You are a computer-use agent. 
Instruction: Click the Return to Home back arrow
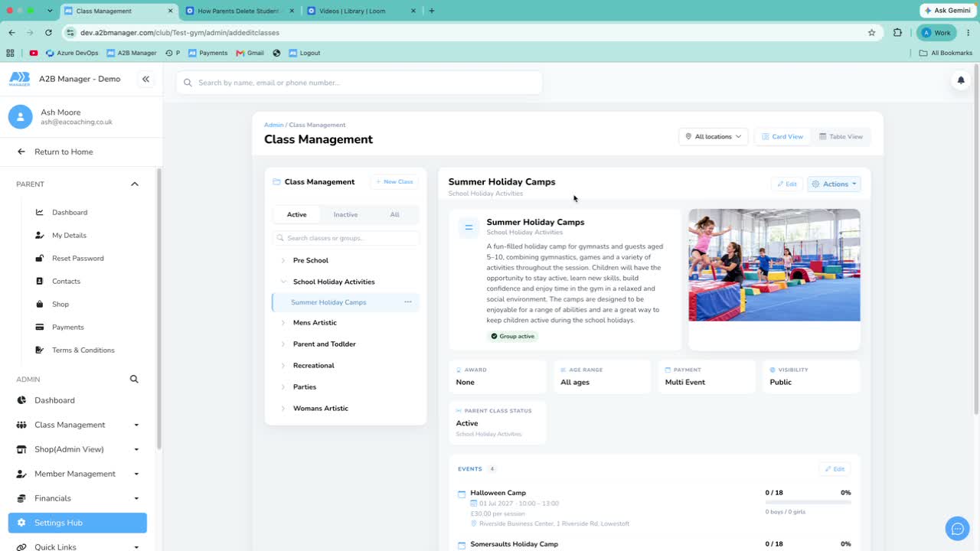(x=21, y=152)
